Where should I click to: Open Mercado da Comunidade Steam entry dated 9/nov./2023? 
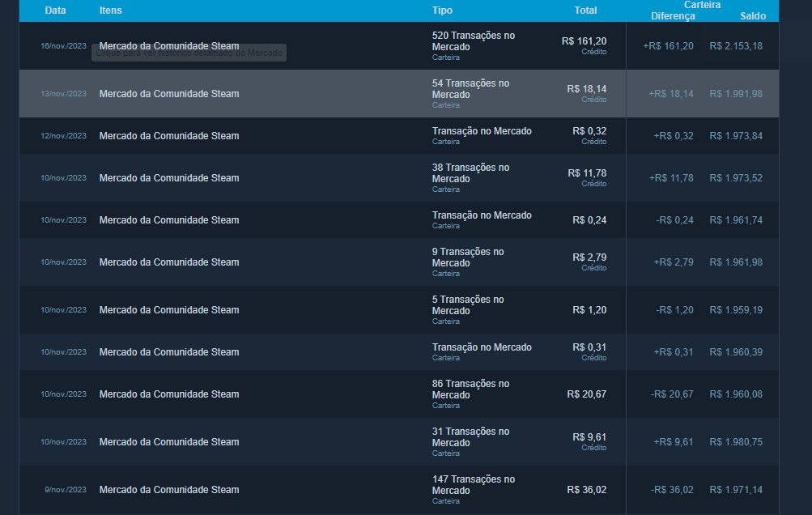[x=169, y=490]
